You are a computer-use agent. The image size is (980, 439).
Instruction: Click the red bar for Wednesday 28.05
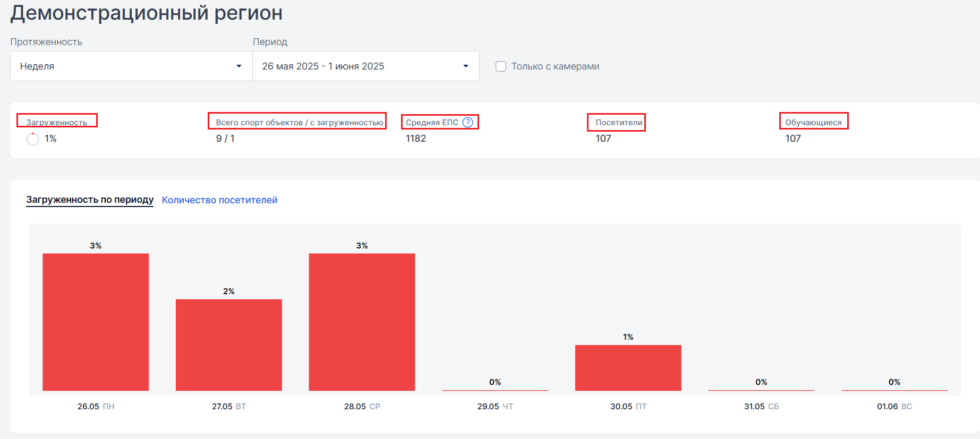[x=362, y=322]
